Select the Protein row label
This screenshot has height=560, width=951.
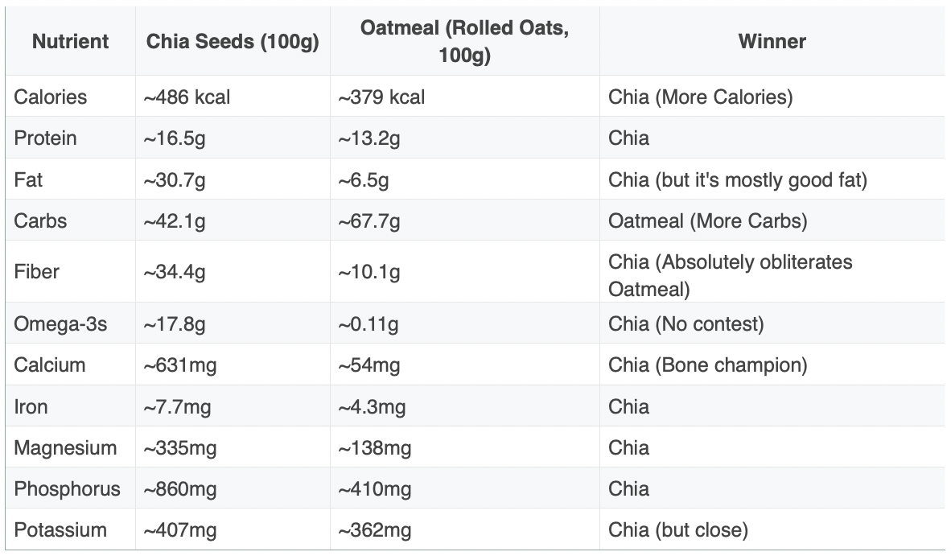[x=46, y=138]
